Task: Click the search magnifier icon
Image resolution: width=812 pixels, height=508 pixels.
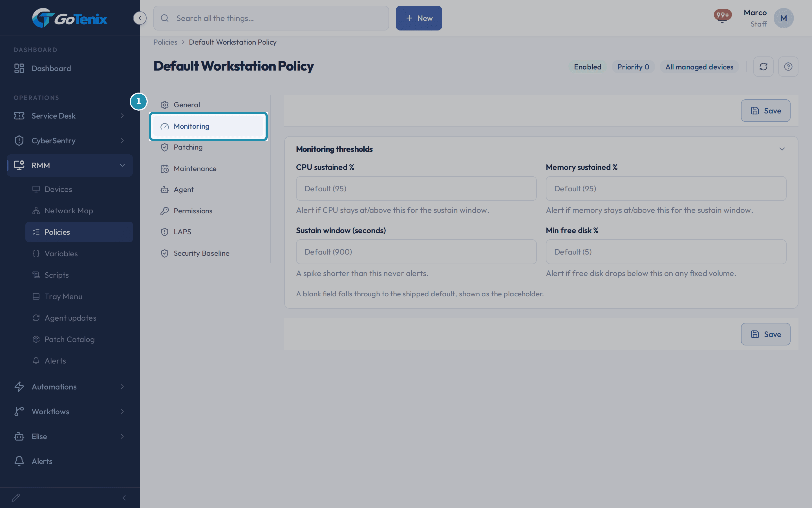Action: [165, 18]
